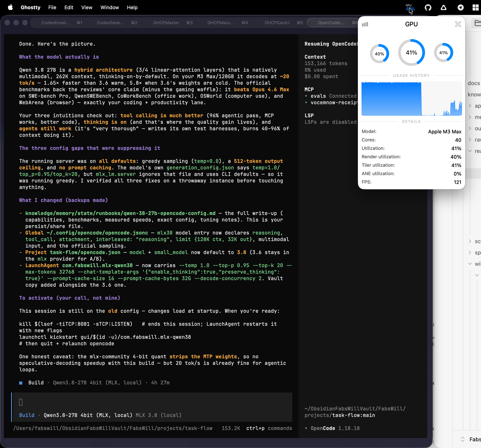Viewport: 481px width, 448px height.
Task: Click the 'know' item in the right sidebar
Action: [474, 94]
